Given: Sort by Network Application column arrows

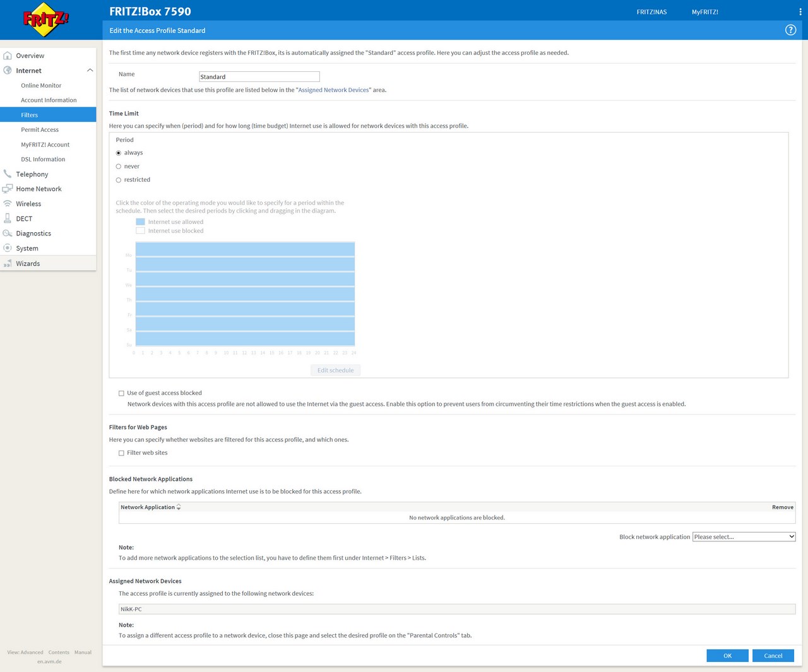Looking at the screenshot, I should click(179, 507).
